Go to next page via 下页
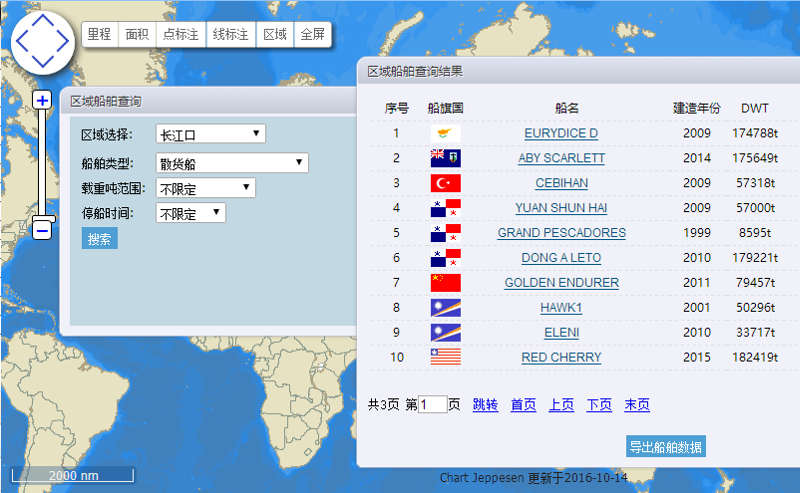The height and width of the screenshot is (493, 800). coord(599,405)
